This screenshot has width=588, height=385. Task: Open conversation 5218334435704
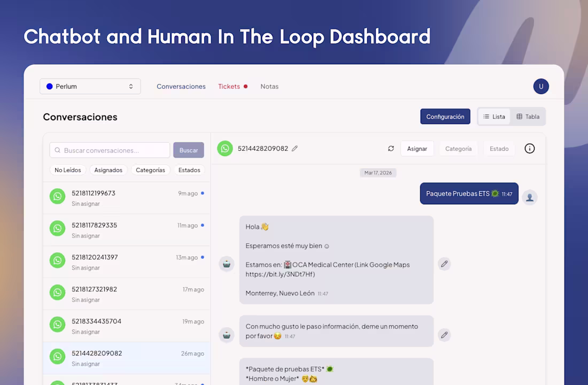pos(127,326)
